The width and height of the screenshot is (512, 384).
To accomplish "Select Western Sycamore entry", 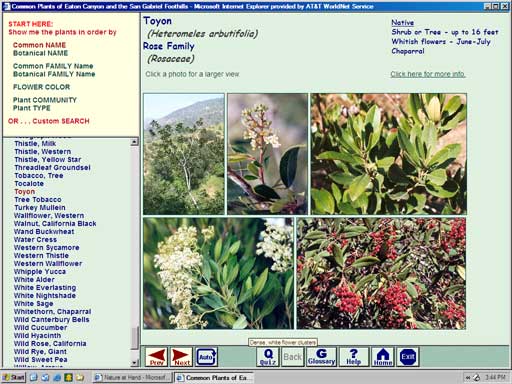I will [x=47, y=248].
